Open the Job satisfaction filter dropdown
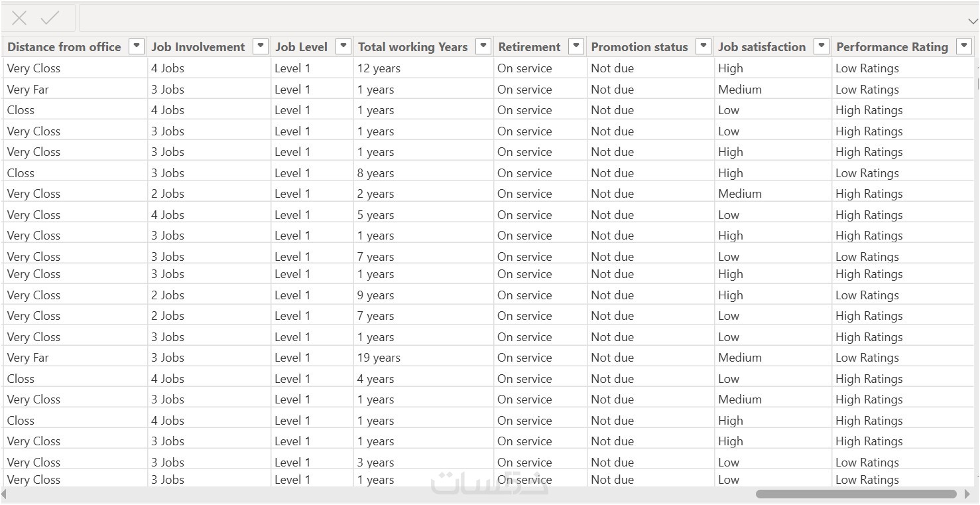 pyautogui.click(x=822, y=46)
